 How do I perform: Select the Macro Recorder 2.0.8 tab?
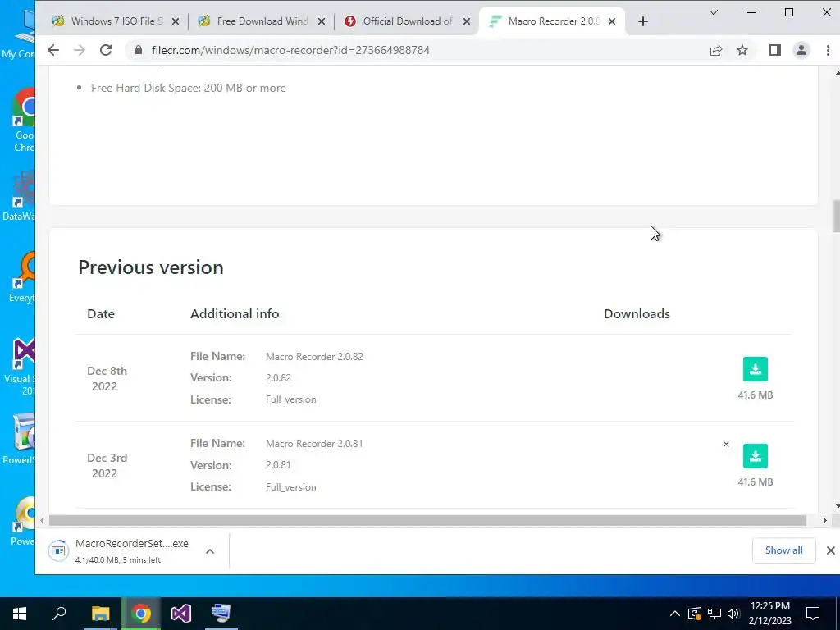pos(552,21)
